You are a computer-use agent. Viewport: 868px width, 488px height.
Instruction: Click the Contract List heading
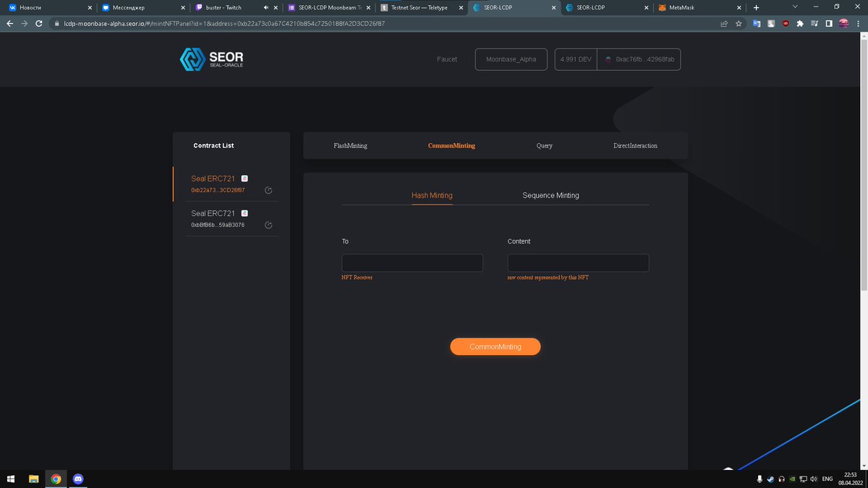[213, 146]
